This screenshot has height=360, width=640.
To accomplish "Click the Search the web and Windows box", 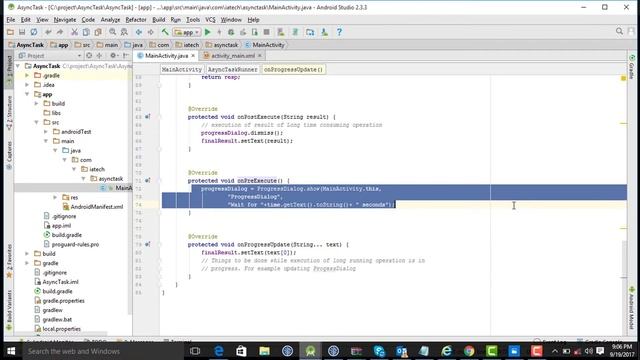I will [x=103, y=351].
